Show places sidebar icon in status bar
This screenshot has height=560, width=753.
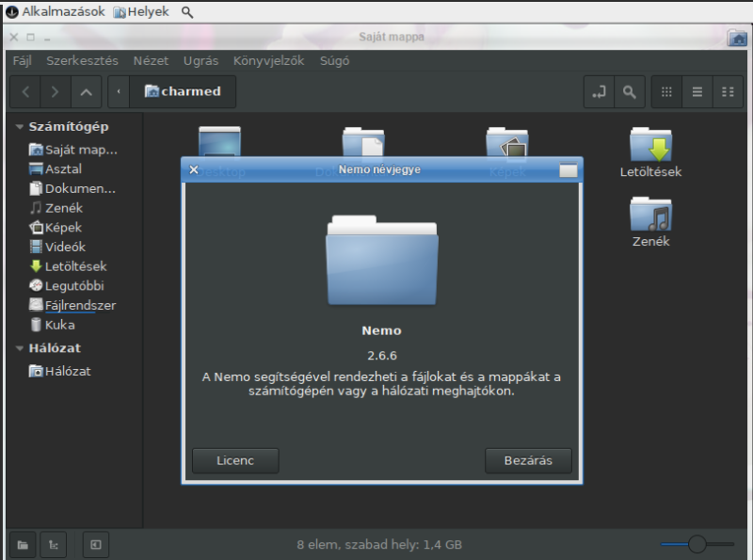[23, 545]
